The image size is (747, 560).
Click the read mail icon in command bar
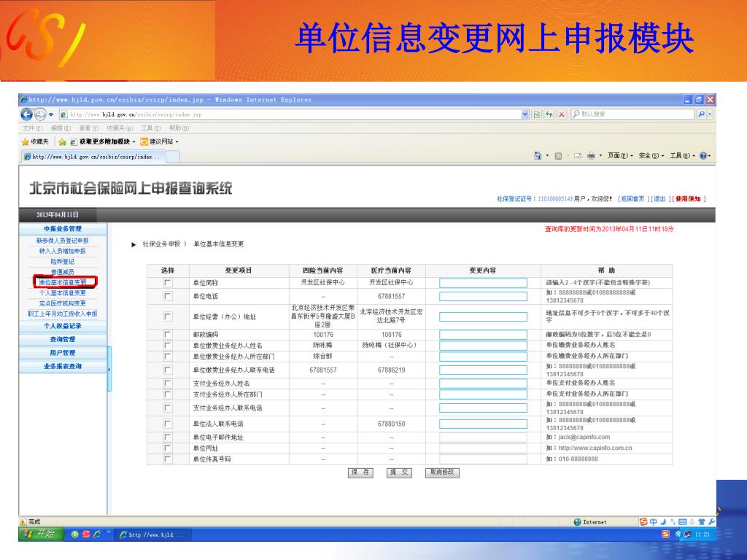pos(578,156)
